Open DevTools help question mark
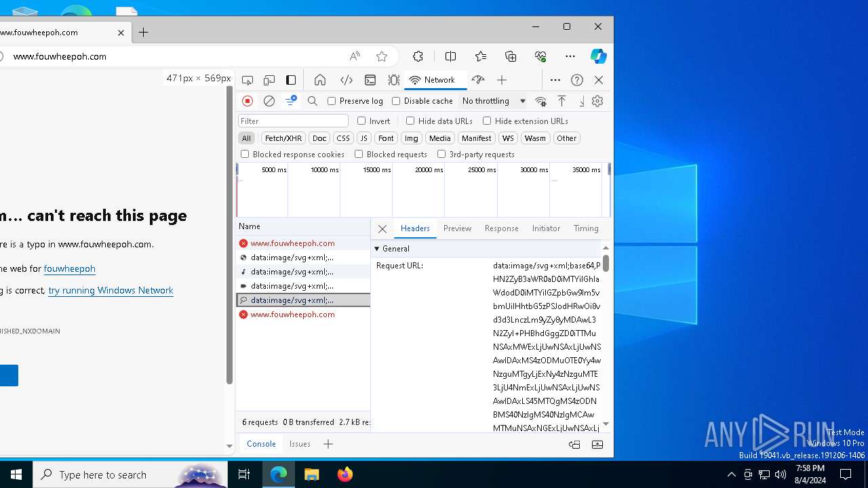The image size is (868, 488). click(x=577, y=80)
